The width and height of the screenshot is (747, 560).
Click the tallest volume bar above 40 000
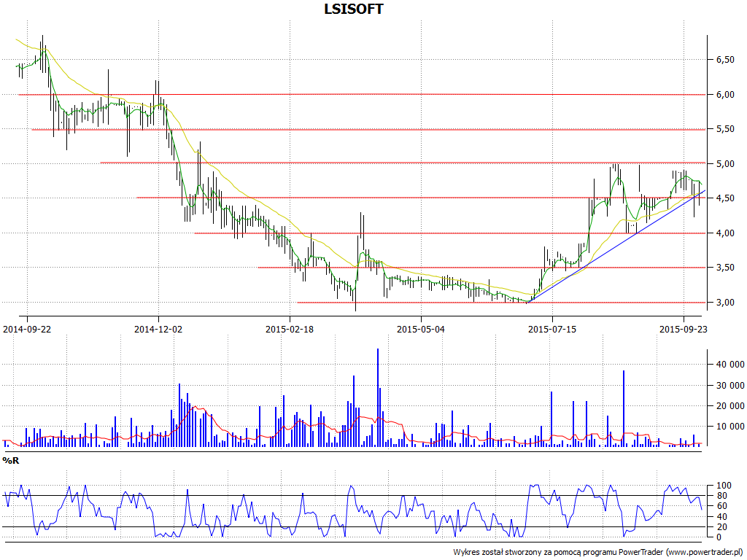pos(378,397)
